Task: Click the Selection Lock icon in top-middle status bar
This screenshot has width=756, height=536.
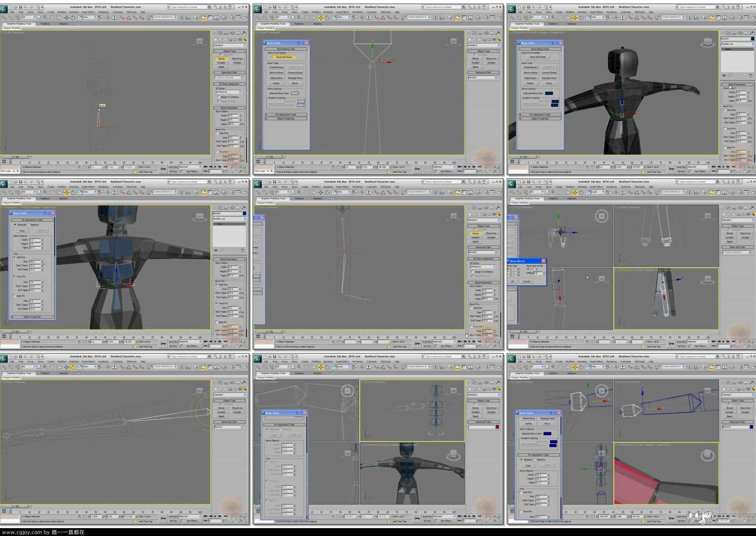Action: point(333,167)
